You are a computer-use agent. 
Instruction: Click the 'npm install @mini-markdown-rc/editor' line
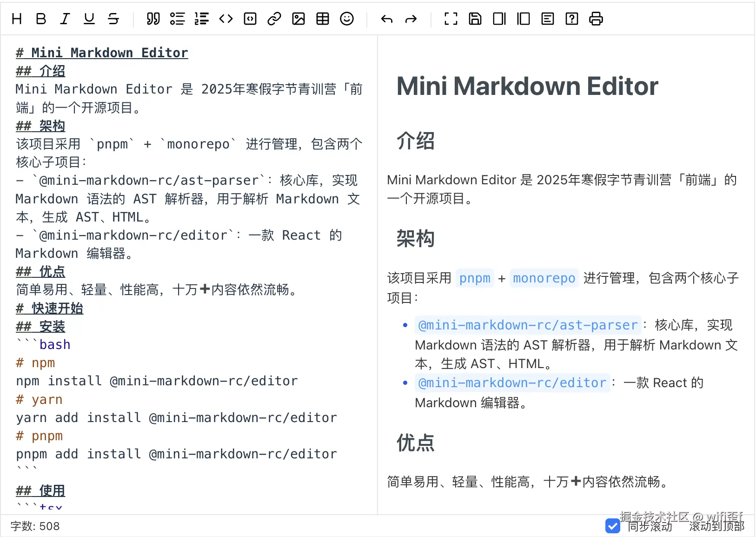(x=157, y=381)
